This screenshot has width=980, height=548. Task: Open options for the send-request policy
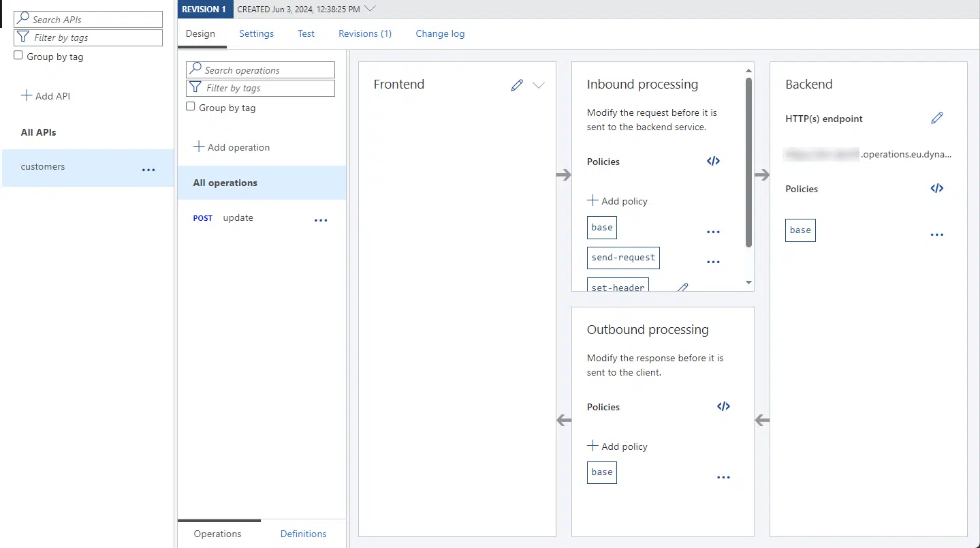tap(713, 261)
